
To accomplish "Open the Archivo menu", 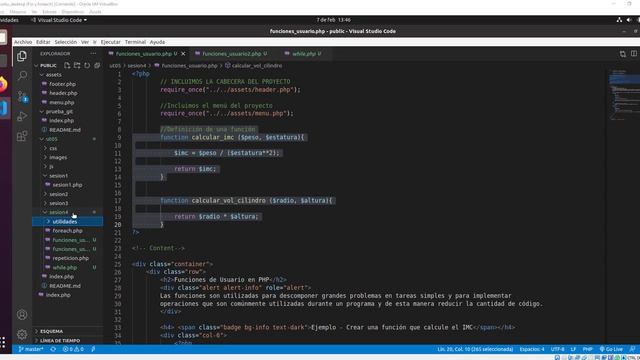I will point(23,42).
